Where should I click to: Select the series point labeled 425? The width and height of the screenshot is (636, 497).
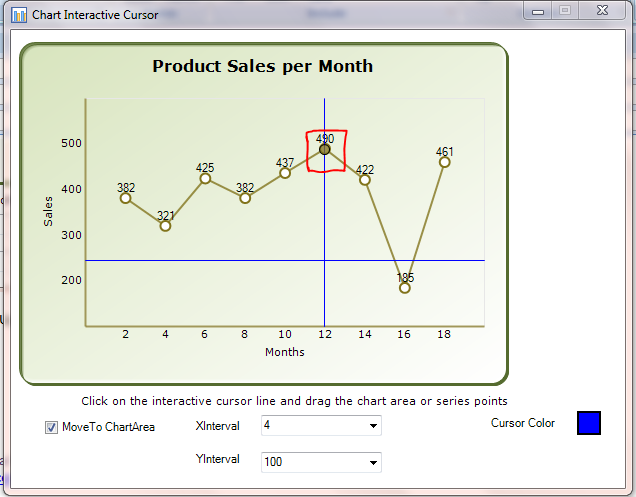point(205,179)
